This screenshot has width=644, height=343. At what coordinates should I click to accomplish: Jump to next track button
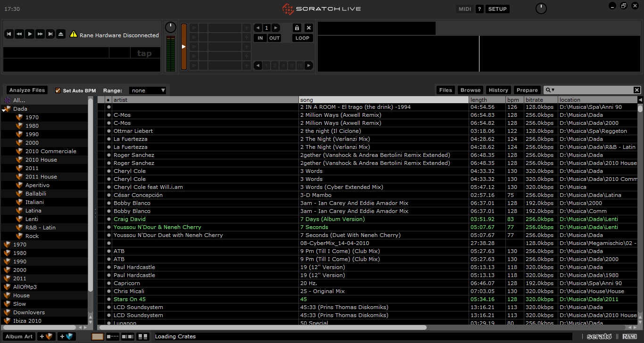click(50, 34)
